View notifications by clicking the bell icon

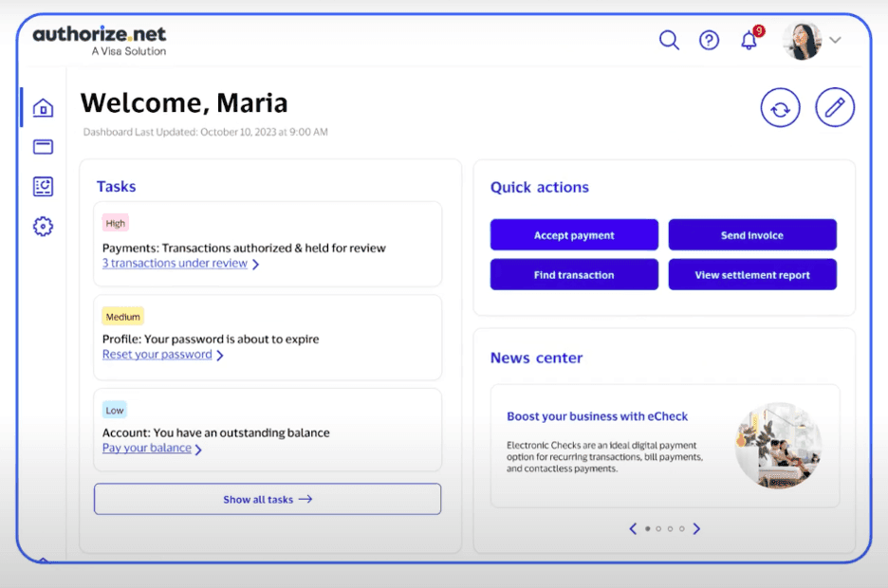tap(749, 40)
